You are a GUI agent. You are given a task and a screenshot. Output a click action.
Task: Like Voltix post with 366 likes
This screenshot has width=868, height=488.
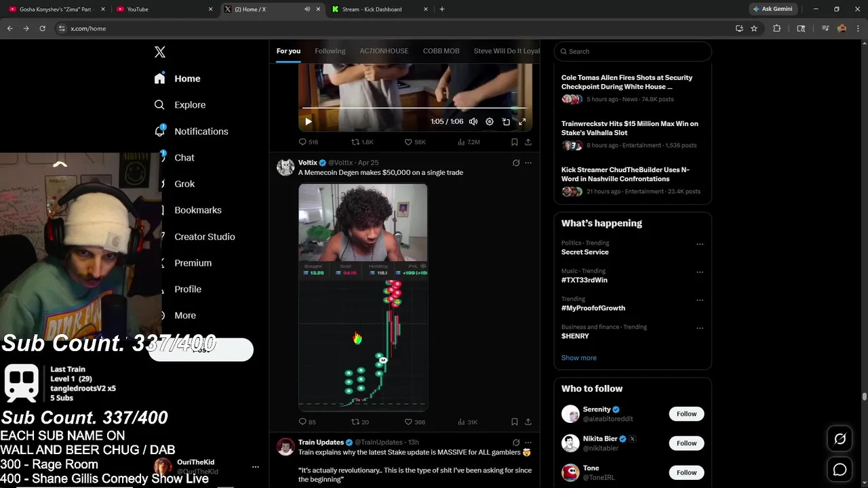click(415, 422)
